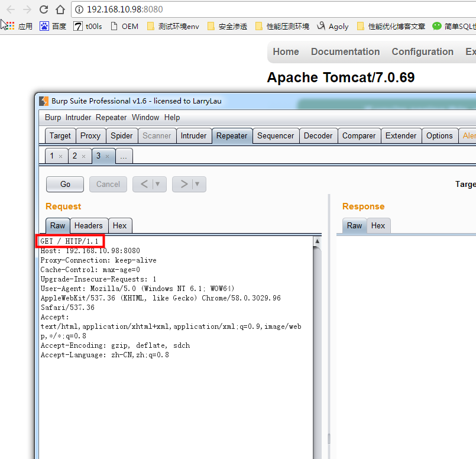Open the Window menu
Screen dimensions: 476x459
click(145, 118)
